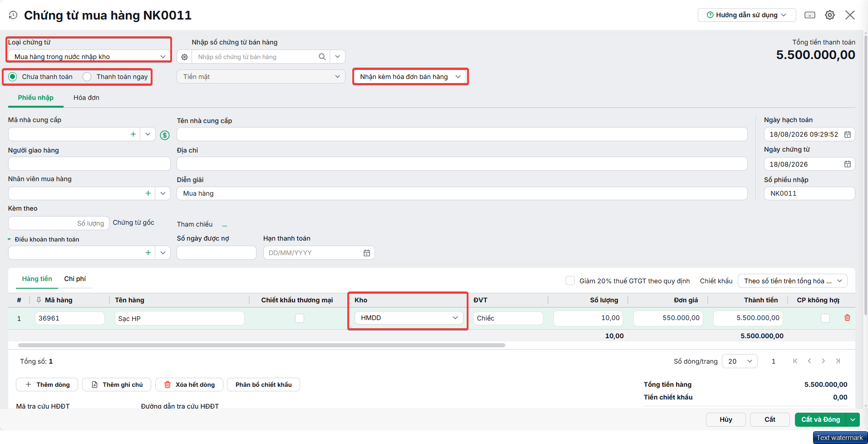Switch to the Hóa đơn tab
This screenshot has height=444, width=868.
pos(86,98)
